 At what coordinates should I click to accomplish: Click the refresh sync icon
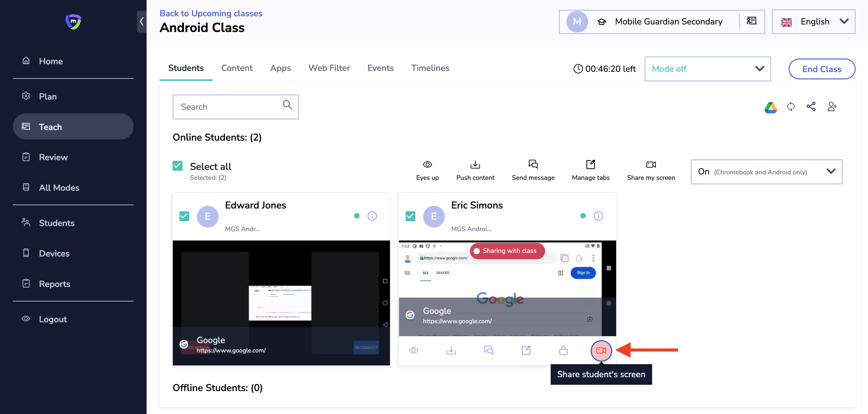coord(790,107)
